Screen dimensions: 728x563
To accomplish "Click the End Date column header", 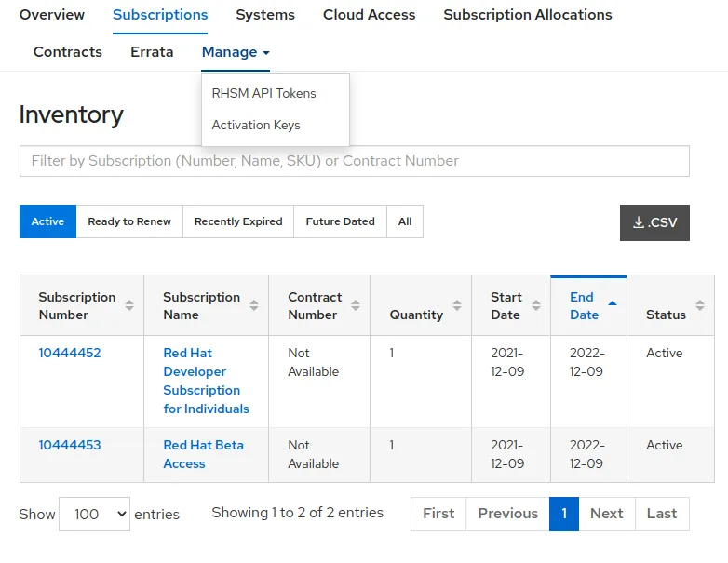I will coord(588,305).
